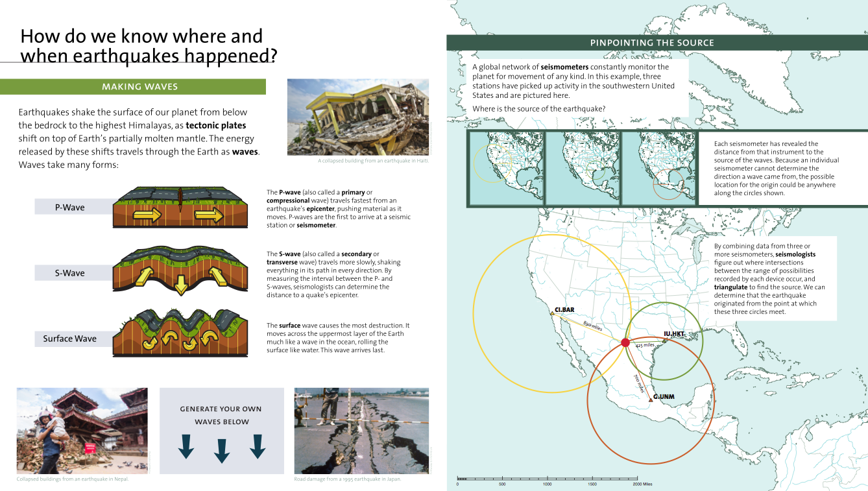Click the S-wave description paragraph
Viewport: 868px width, 491px height.
335,274
